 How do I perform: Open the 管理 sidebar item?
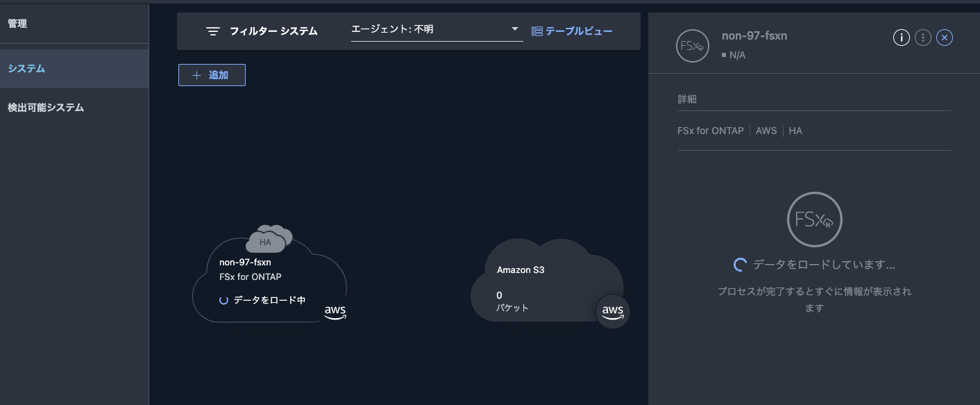(x=17, y=24)
